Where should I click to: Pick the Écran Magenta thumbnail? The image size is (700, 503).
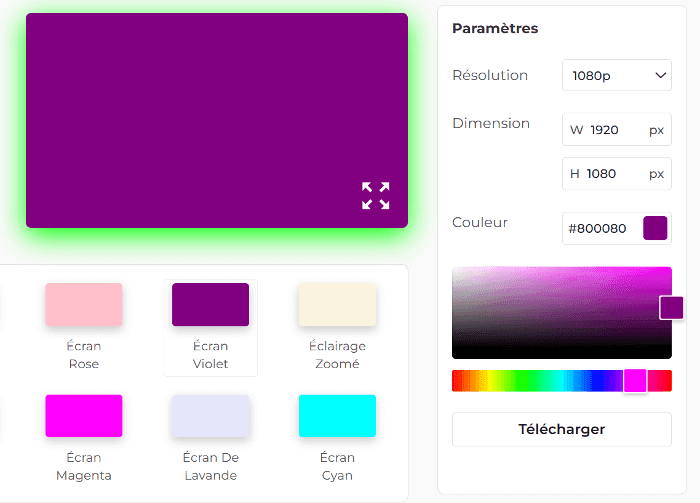click(84, 416)
